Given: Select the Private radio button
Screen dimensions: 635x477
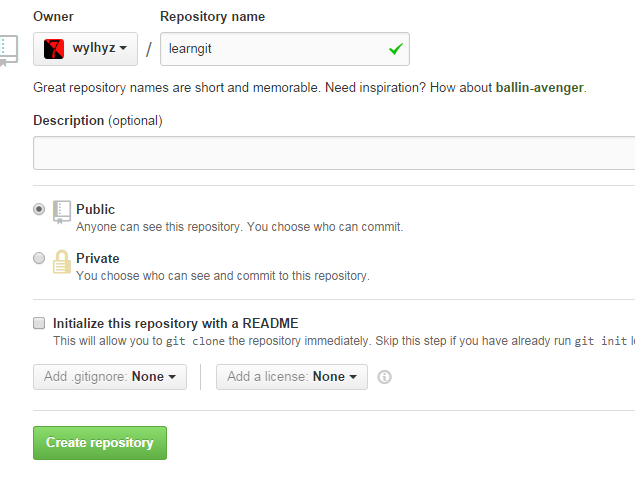Looking at the screenshot, I should 39,258.
